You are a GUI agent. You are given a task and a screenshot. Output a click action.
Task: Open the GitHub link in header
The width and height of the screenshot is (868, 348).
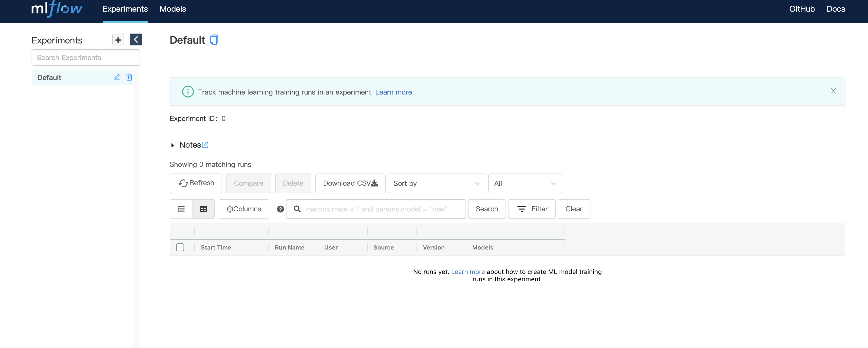(802, 9)
